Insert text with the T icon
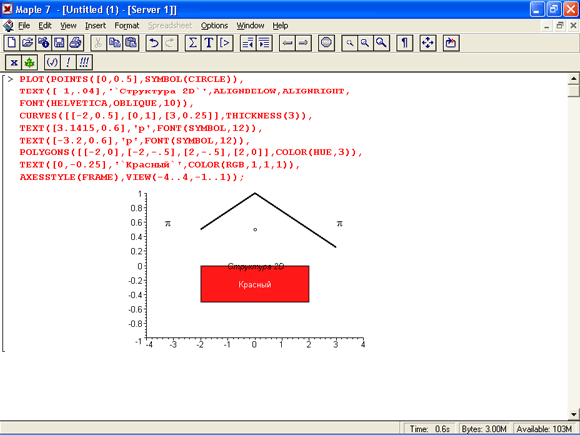The width and height of the screenshot is (580, 435). tap(209, 43)
